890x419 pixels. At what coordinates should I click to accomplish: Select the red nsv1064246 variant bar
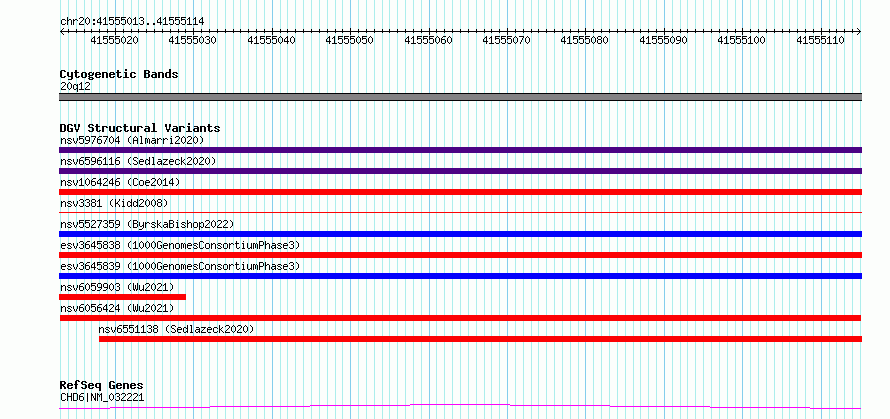point(460,192)
